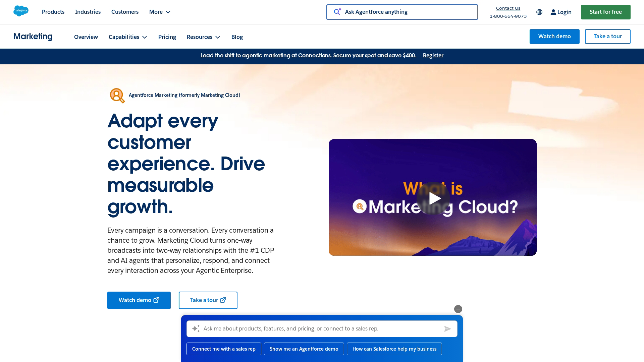Click the send arrow in the chat widget
The image size is (644, 362).
[x=448, y=329]
